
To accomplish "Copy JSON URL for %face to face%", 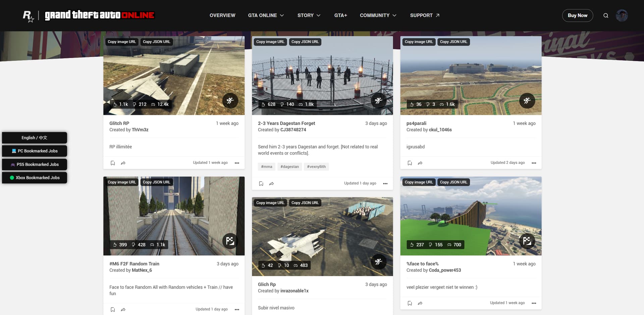I will coord(453,182).
